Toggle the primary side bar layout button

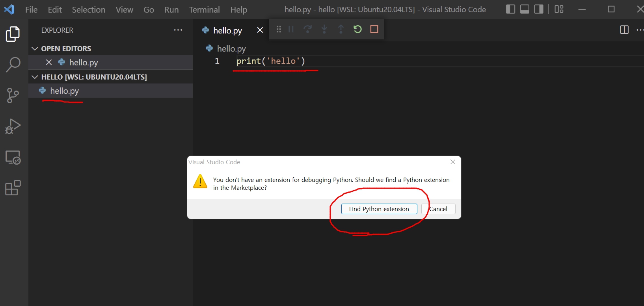(510, 9)
